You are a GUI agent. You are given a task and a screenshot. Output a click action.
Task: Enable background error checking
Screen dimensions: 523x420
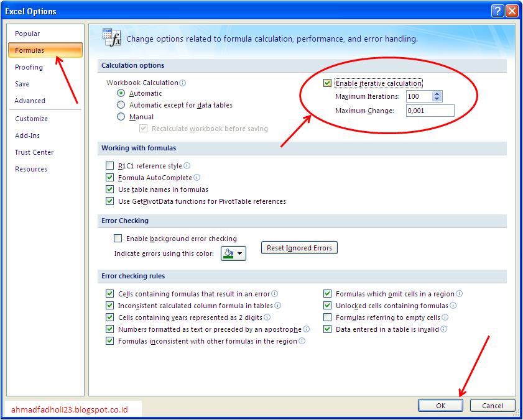tap(116, 239)
